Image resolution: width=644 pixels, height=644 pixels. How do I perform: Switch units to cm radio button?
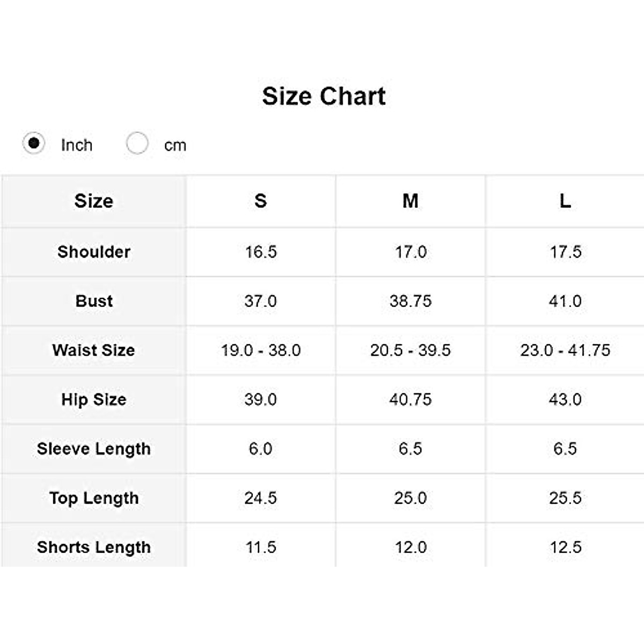(x=137, y=143)
